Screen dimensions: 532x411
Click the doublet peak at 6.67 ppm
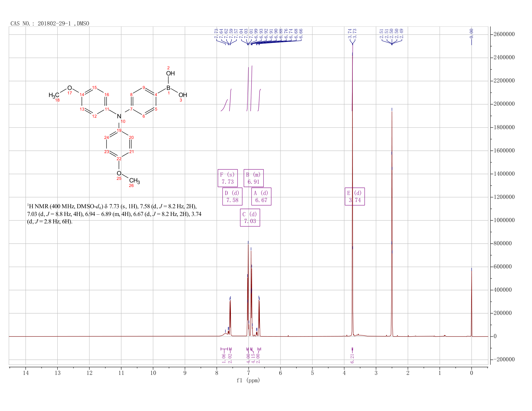click(259, 318)
